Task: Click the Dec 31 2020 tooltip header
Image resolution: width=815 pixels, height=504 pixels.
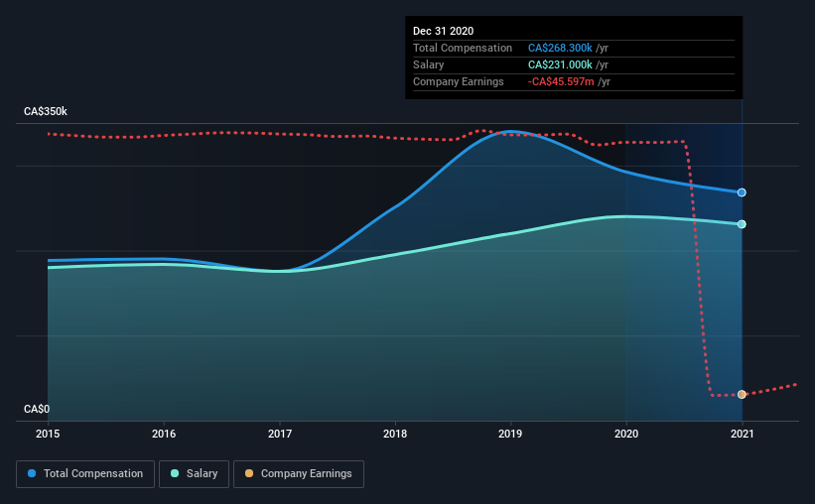Action: coord(443,31)
